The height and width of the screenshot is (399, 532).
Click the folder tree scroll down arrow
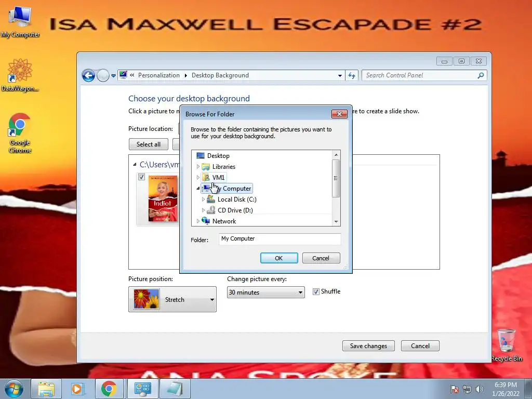[x=336, y=221]
